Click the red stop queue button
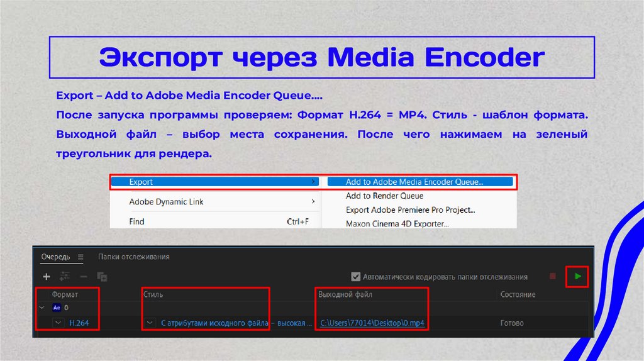This screenshot has height=361, width=644. (x=553, y=276)
